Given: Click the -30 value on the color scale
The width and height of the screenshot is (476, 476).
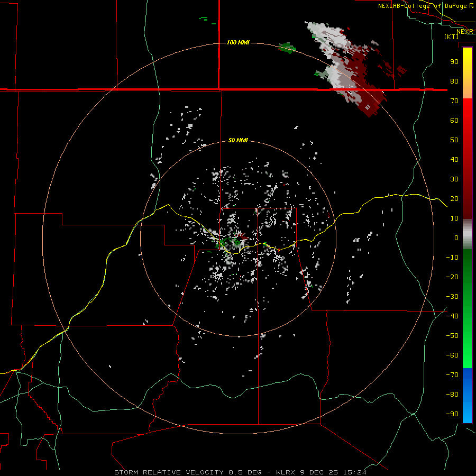Looking at the screenshot, I should pos(452,297).
